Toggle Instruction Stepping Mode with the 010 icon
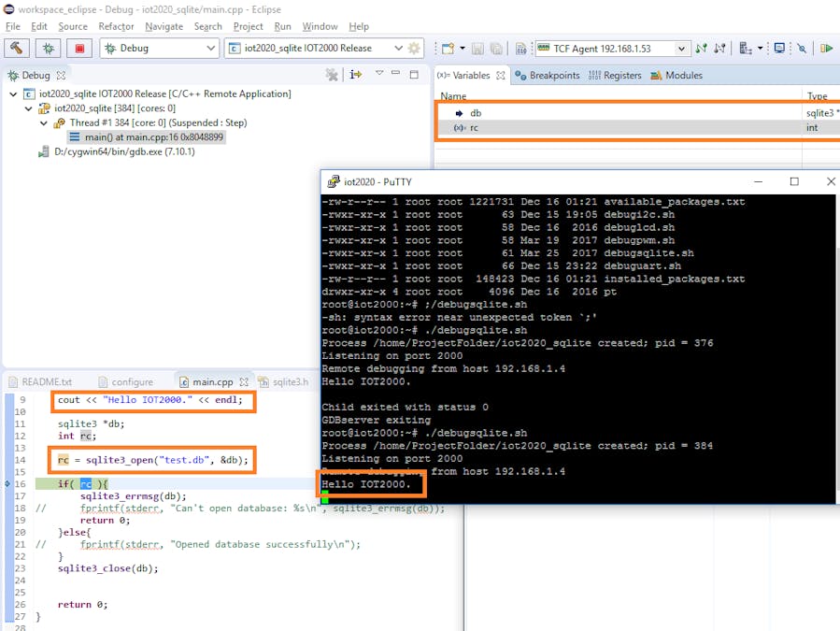This screenshot has height=631, width=840. tap(521, 46)
